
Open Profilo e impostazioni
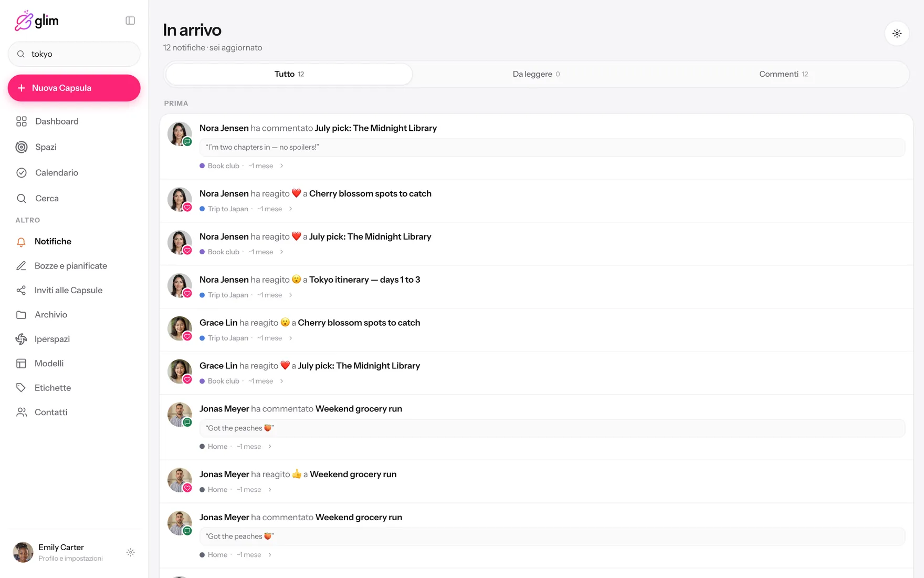click(x=70, y=559)
